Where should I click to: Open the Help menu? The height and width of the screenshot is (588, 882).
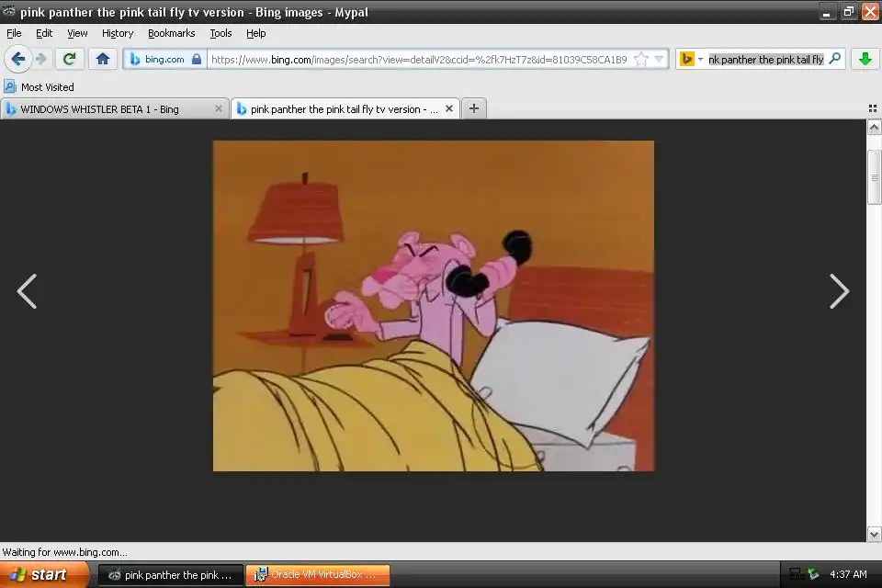pos(256,33)
